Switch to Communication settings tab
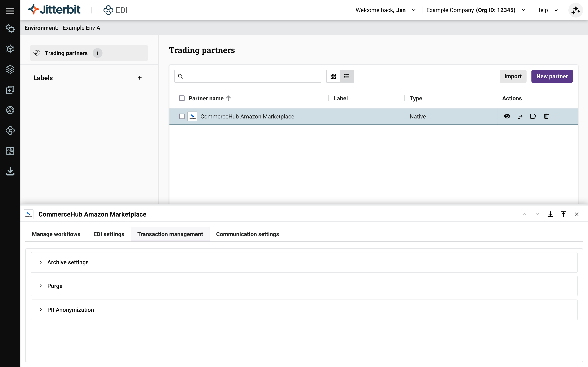 tap(247, 234)
